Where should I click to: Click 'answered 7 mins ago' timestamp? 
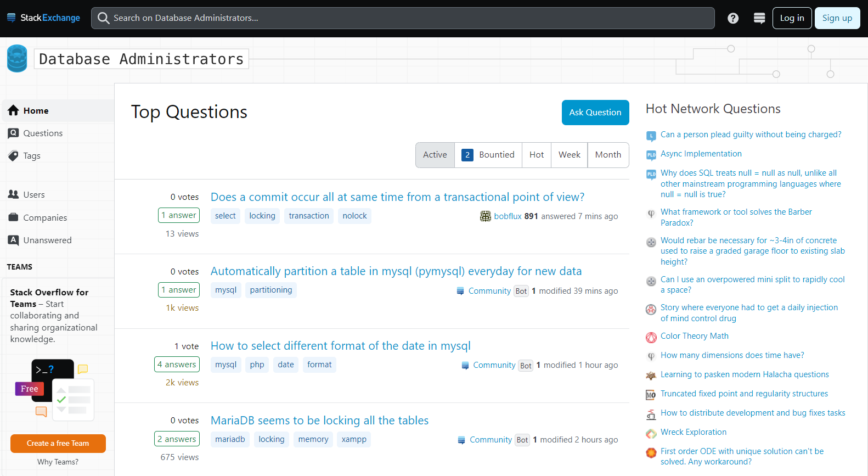579,216
